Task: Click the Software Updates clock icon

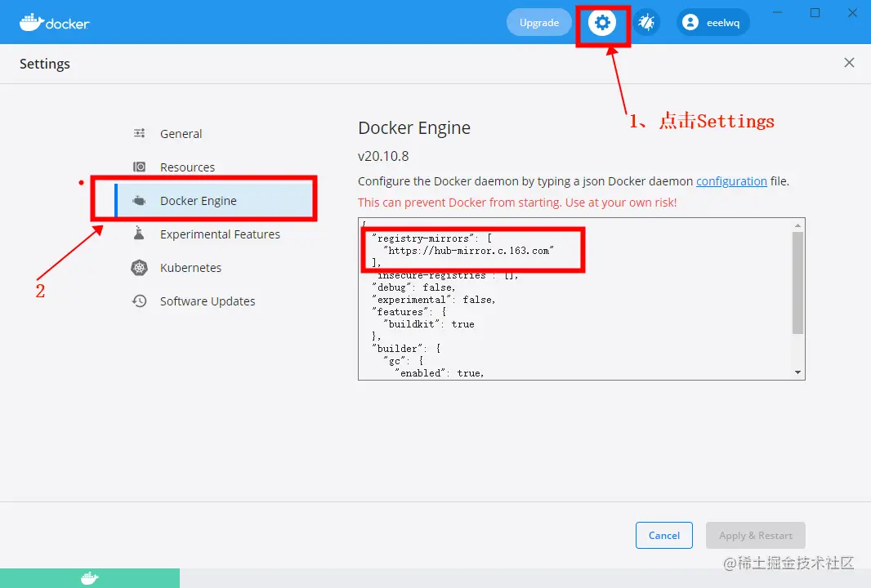Action: 140,301
